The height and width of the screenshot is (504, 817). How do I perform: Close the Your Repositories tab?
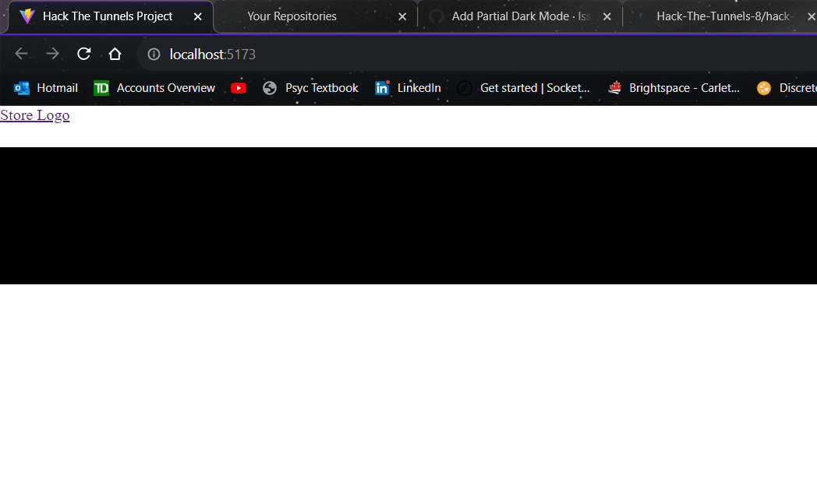pyautogui.click(x=402, y=16)
